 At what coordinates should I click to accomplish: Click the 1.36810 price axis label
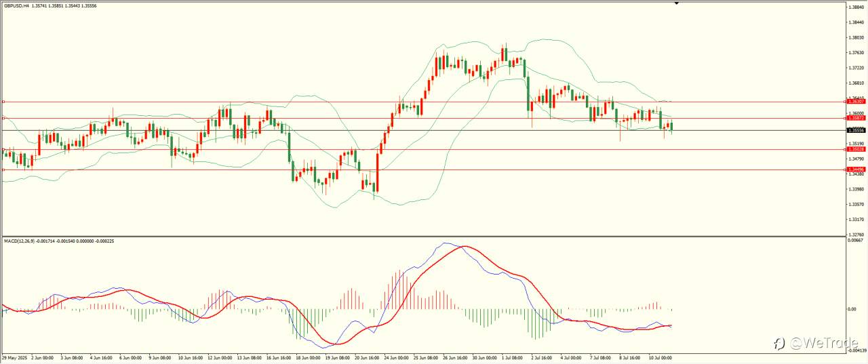point(856,83)
